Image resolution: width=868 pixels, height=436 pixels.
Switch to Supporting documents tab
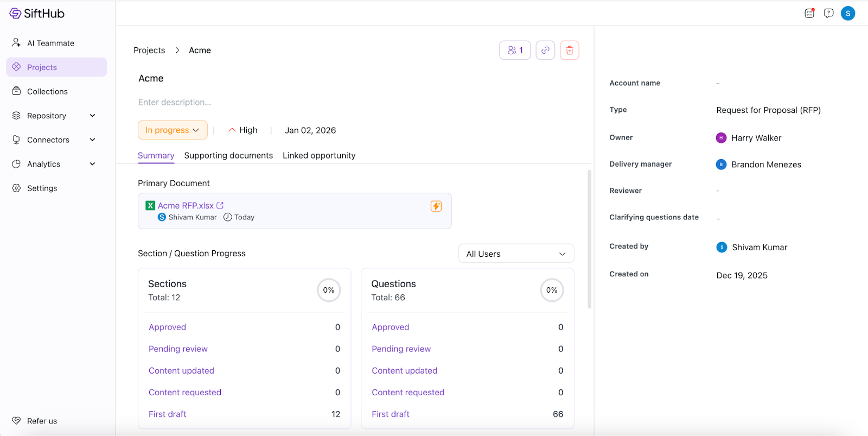click(x=228, y=156)
